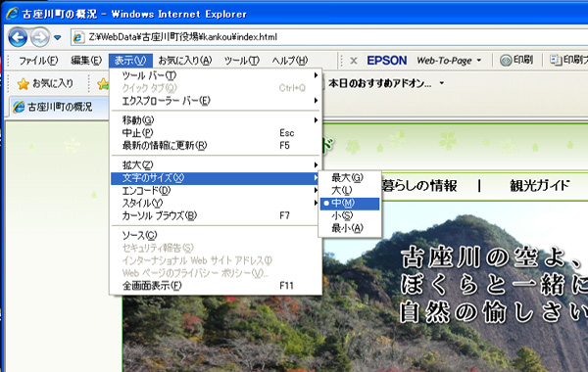
Task: Expand the スタイル(Y) submenu
Action: click(x=216, y=203)
